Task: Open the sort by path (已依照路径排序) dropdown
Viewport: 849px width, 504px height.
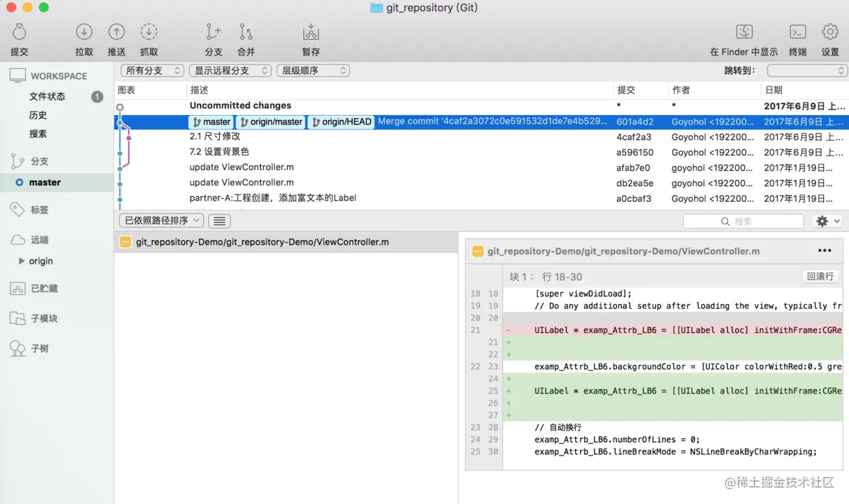Action: click(x=162, y=220)
